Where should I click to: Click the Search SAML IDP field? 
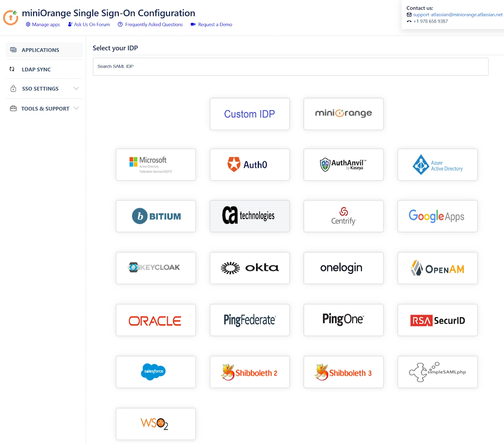tap(291, 67)
